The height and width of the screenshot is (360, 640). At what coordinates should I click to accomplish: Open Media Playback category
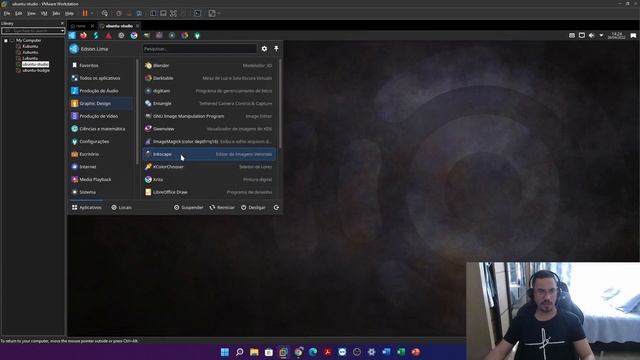point(101,179)
